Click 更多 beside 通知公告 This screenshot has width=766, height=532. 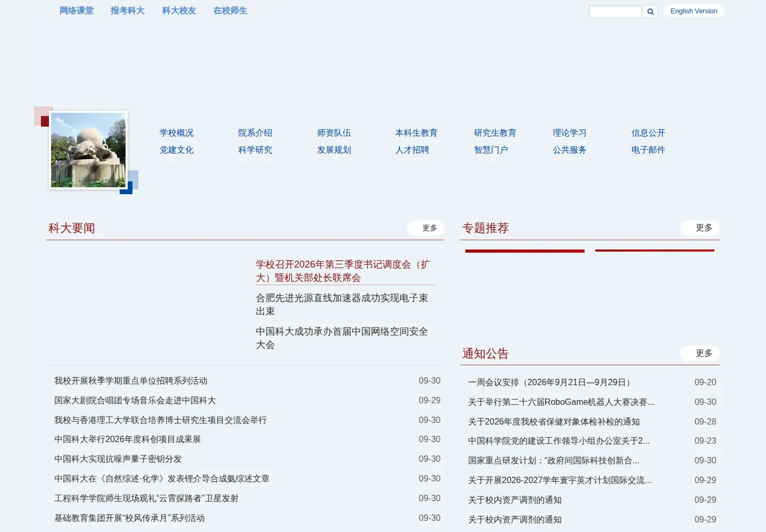pyautogui.click(x=700, y=354)
